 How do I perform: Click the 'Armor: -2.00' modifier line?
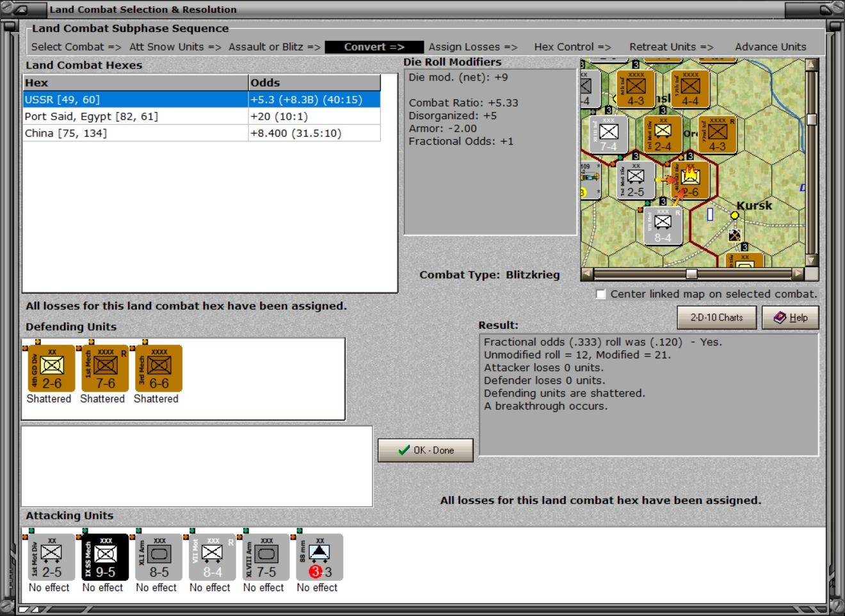[443, 129]
